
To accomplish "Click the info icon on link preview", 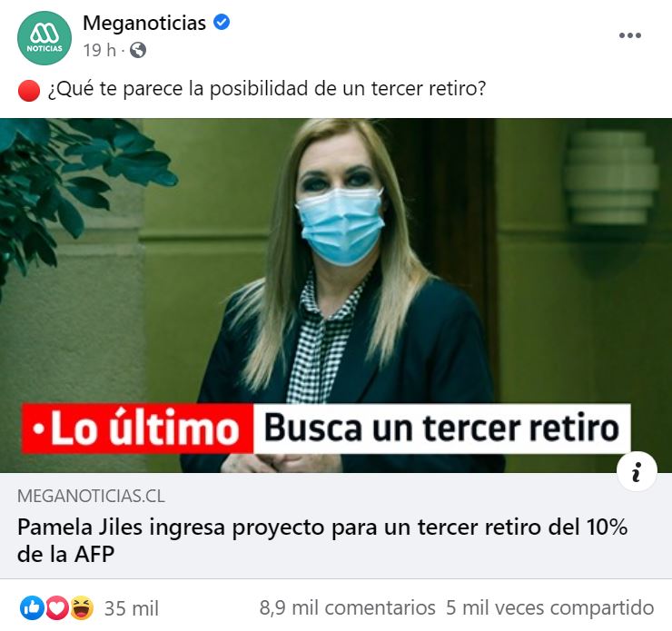I will [637, 471].
